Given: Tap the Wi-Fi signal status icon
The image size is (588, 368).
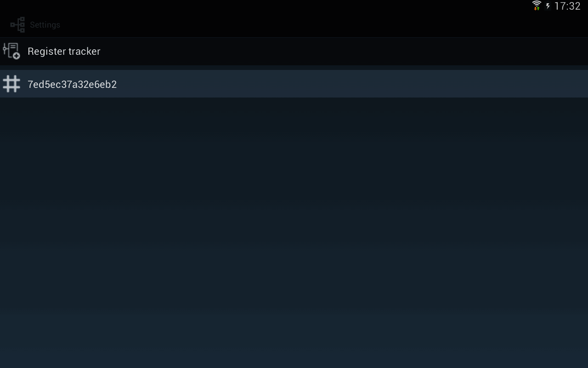Looking at the screenshot, I should tap(537, 6).
